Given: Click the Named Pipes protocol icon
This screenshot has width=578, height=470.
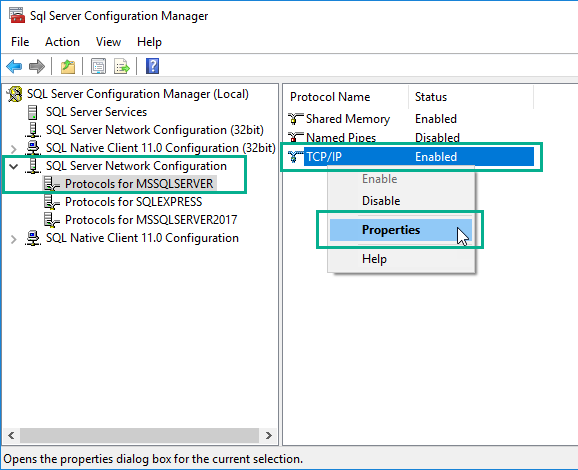Looking at the screenshot, I should click(x=296, y=137).
